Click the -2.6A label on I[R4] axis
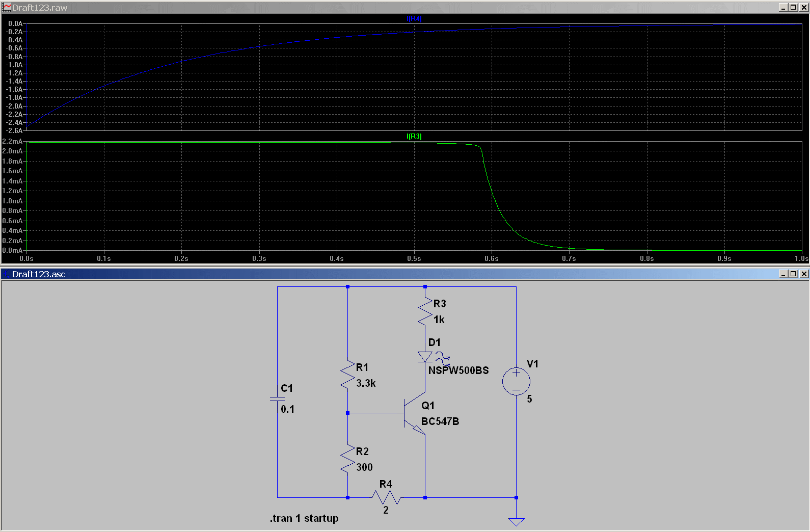 14,130
